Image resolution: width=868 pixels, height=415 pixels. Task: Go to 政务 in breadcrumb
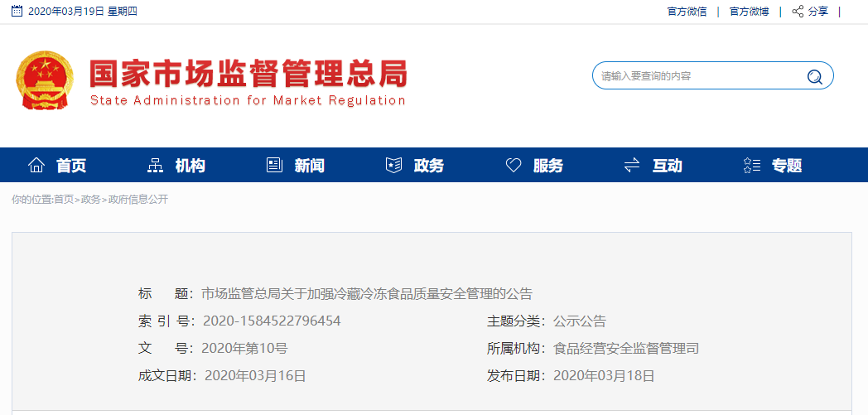click(x=91, y=200)
